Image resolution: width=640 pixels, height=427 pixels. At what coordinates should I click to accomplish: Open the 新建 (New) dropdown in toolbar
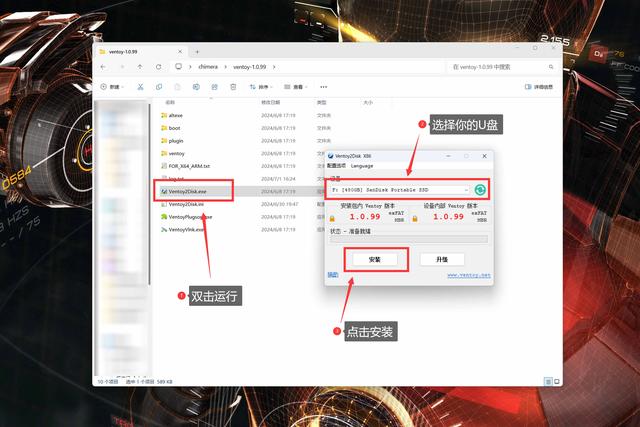(x=112, y=87)
